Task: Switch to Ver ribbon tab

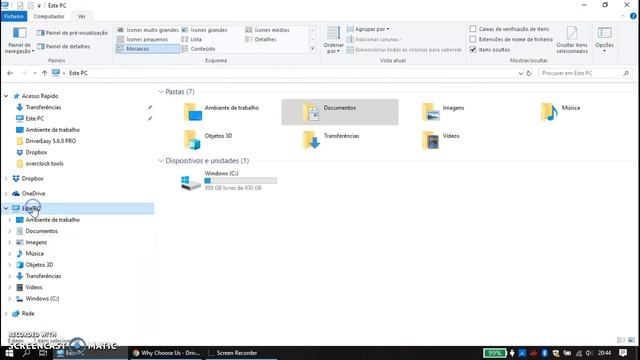Action: tap(82, 16)
